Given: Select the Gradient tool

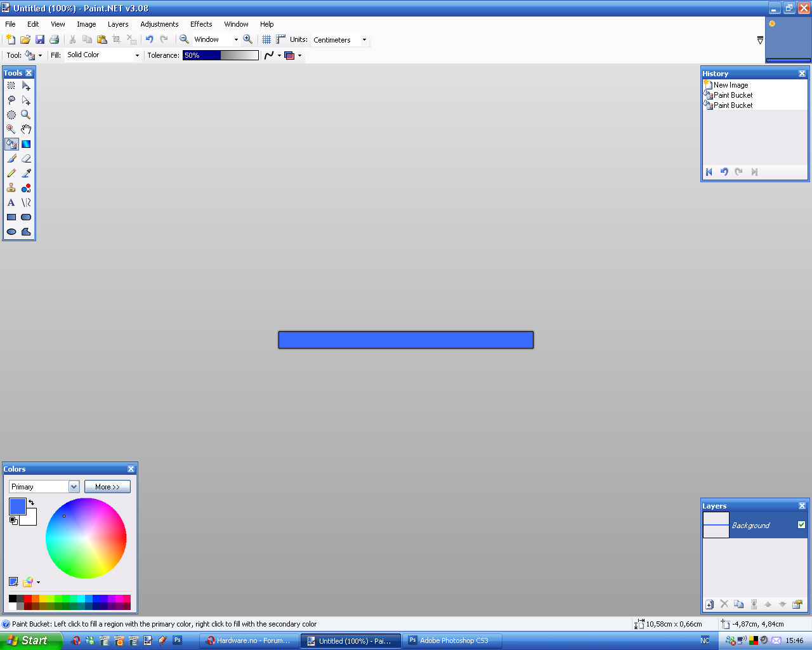Looking at the screenshot, I should click(x=26, y=144).
